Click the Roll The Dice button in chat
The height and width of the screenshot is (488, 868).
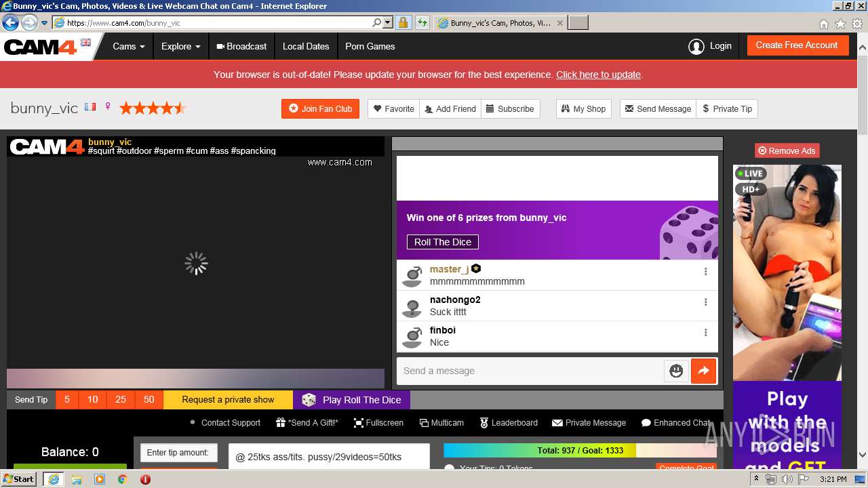[x=443, y=242]
